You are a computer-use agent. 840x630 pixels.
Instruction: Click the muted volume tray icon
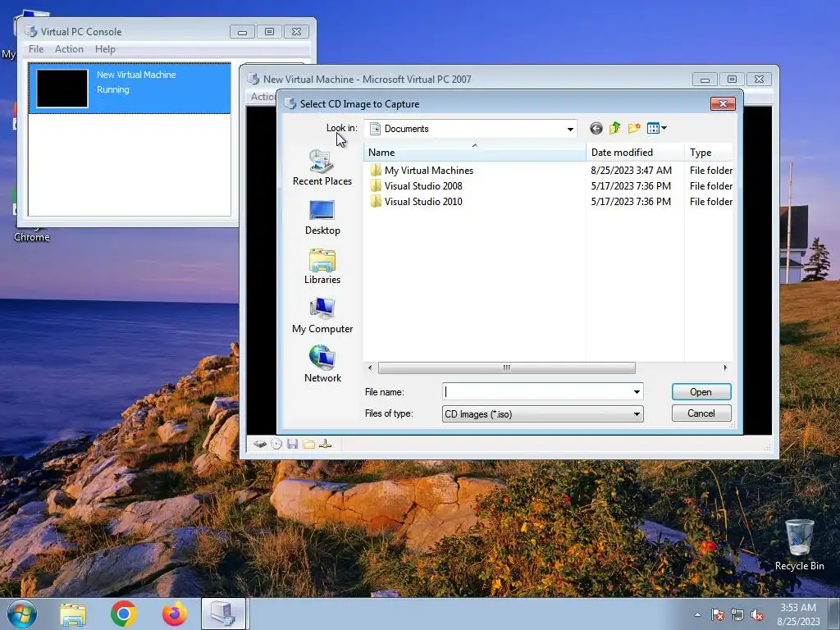pos(757,615)
